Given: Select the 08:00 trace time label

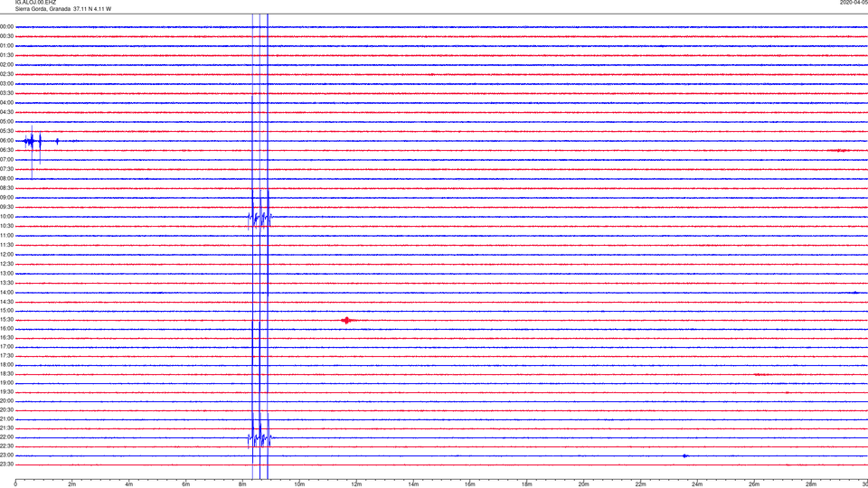Looking at the screenshot, I should pyautogui.click(x=6, y=178).
